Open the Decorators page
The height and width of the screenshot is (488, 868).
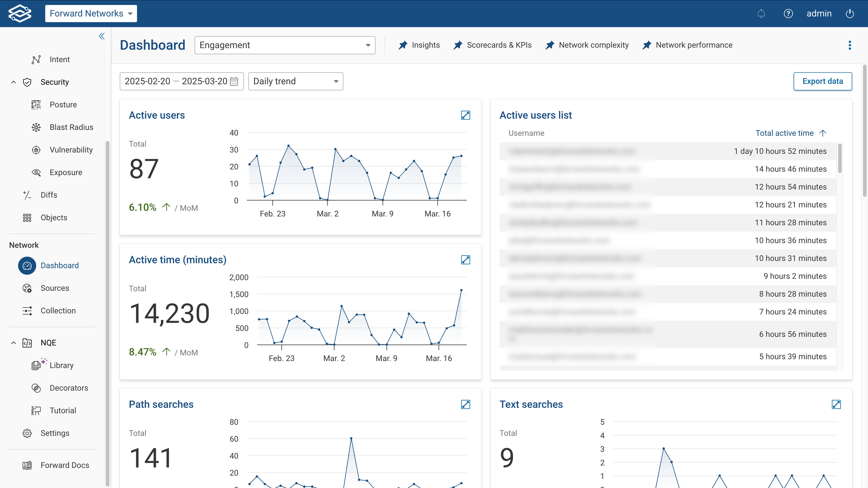tap(69, 388)
